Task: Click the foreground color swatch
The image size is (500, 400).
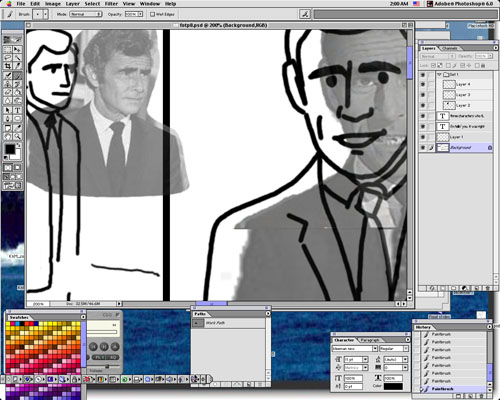Action: (x=9, y=149)
